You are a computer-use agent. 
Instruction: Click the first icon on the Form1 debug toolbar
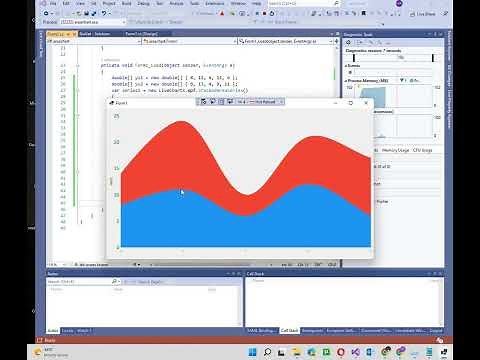click(204, 102)
